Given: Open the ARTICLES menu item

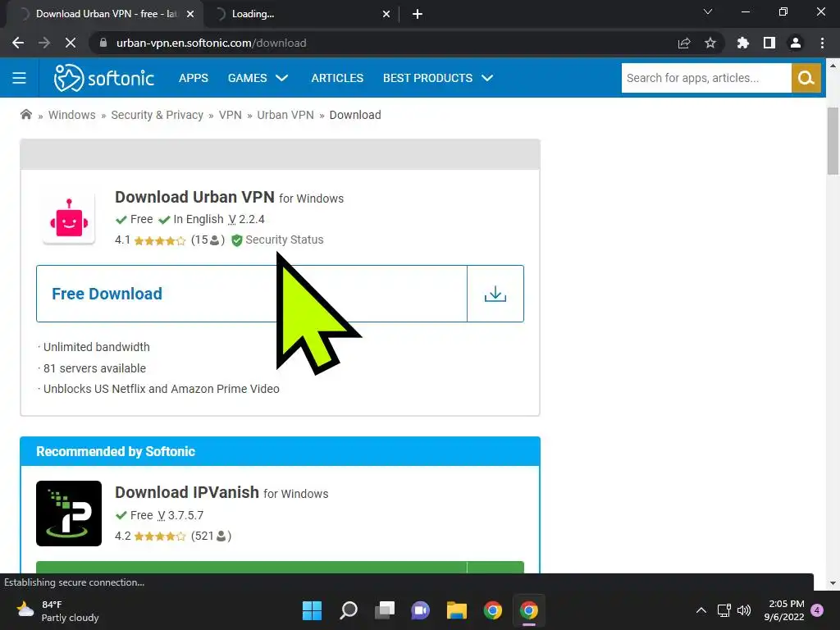Looking at the screenshot, I should pyautogui.click(x=337, y=78).
